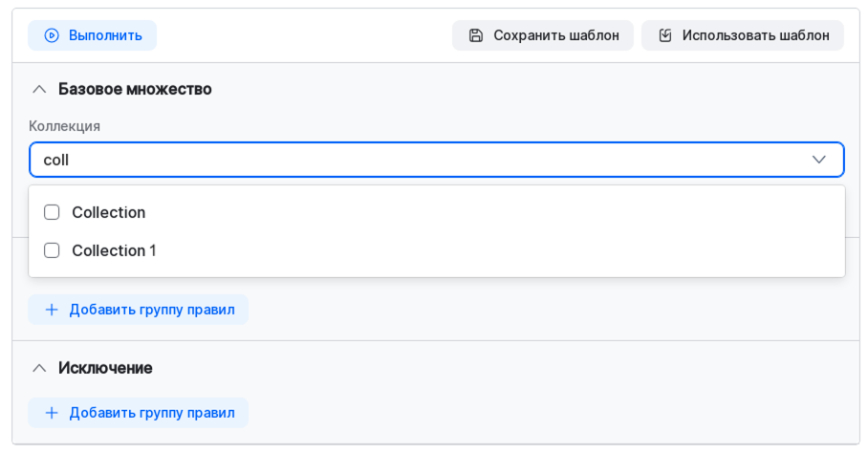Click the Использовать шаблон clipboard icon
Image resolution: width=868 pixels, height=453 pixels.
[x=665, y=35]
